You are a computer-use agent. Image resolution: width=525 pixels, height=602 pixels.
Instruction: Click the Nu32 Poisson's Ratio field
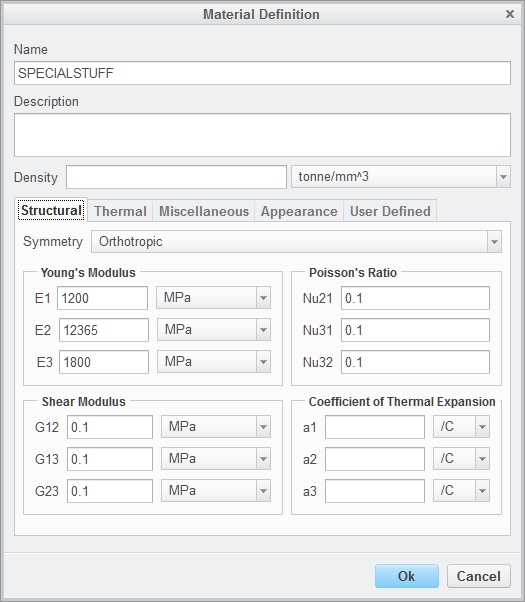click(415, 362)
